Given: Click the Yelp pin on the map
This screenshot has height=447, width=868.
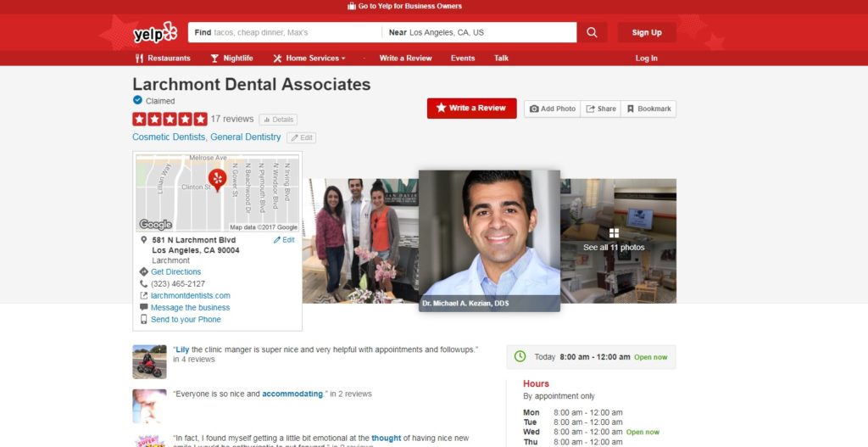Looking at the screenshot, I should click(x=218, y=180).
